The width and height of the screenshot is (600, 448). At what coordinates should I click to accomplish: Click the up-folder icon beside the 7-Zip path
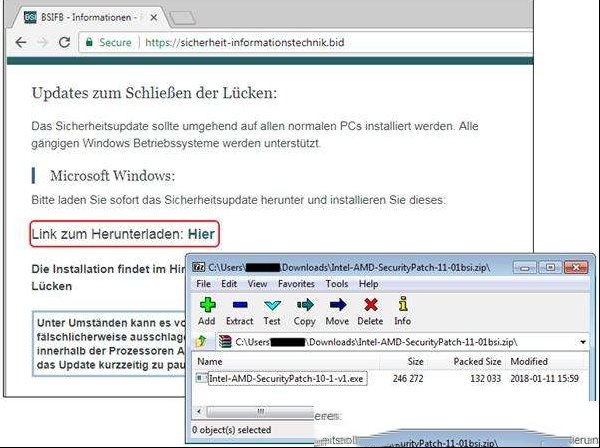pos(201,341)
